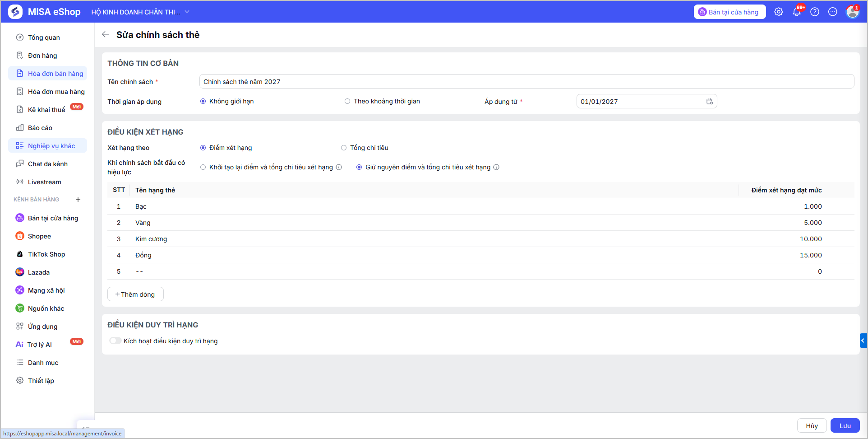Click the Lưu save button
Viewport: 868px width, 439px height.
845,425
